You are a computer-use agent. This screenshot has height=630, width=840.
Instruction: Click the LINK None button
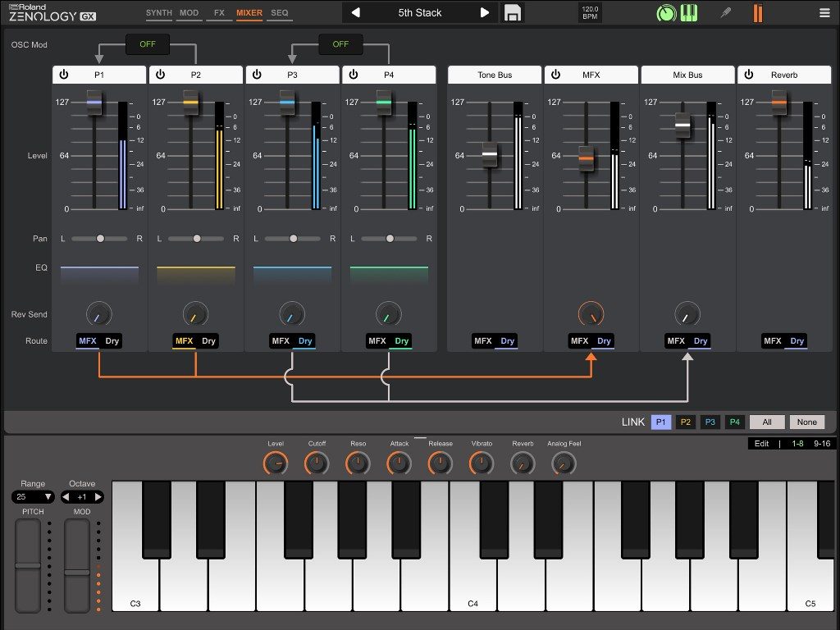pos(807,422)
